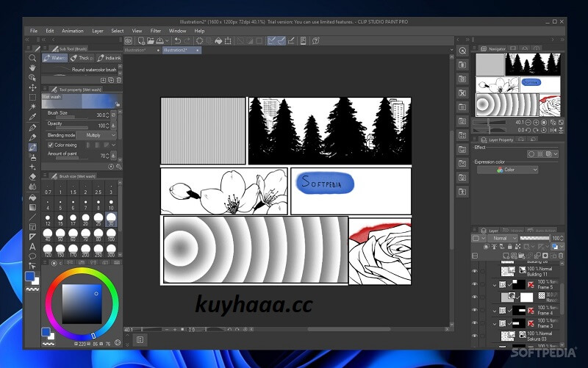Select the Thick paint sub tool group
This screenshot has height=368, width=588.
[x=82, y=58]
